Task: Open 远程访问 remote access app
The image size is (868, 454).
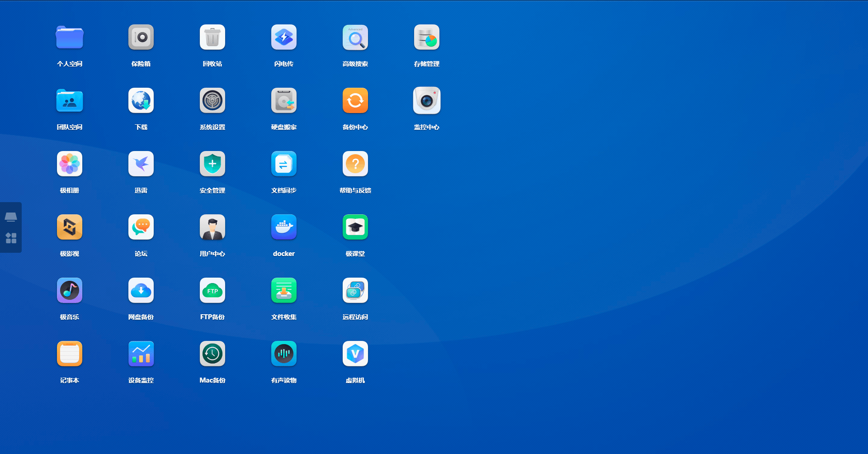Action: pyautogui.click(x=355, y=290)
